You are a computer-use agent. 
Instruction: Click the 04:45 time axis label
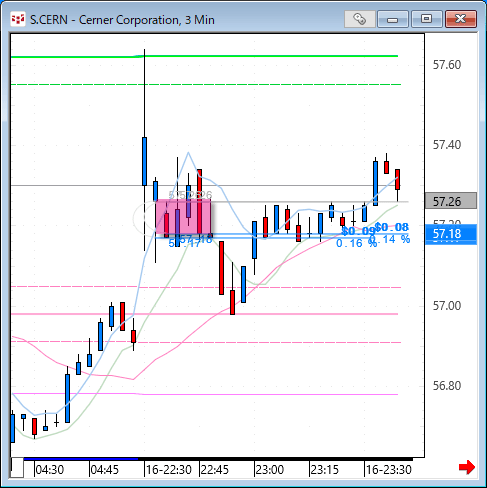click(x=105, y=470)
